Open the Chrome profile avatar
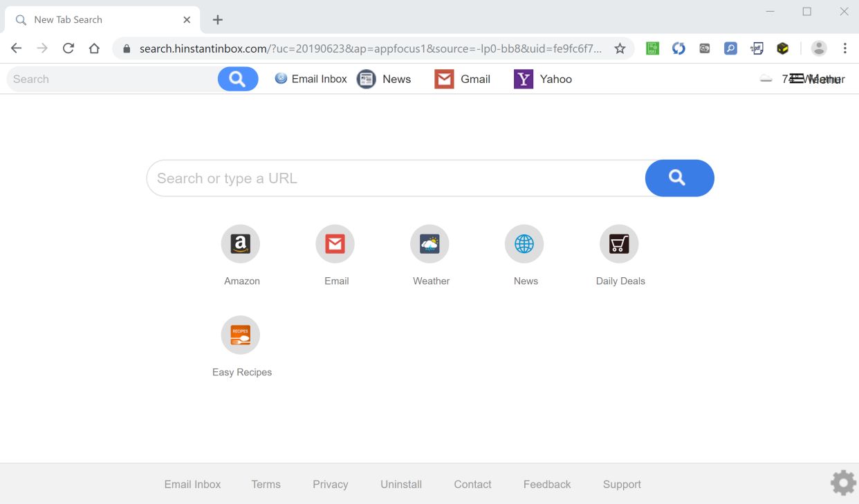This screenshot has height=504, width=859. (819, 48)
